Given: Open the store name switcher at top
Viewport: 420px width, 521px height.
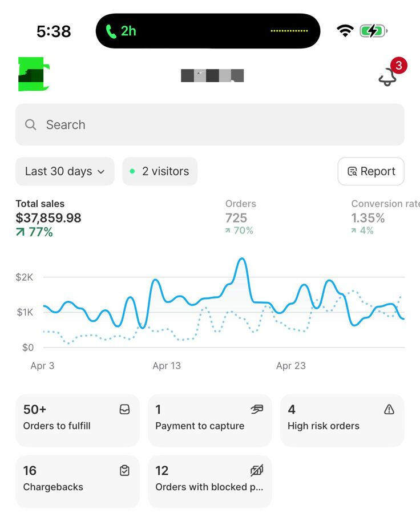Looking at the screenshot, I should point(212,75).
